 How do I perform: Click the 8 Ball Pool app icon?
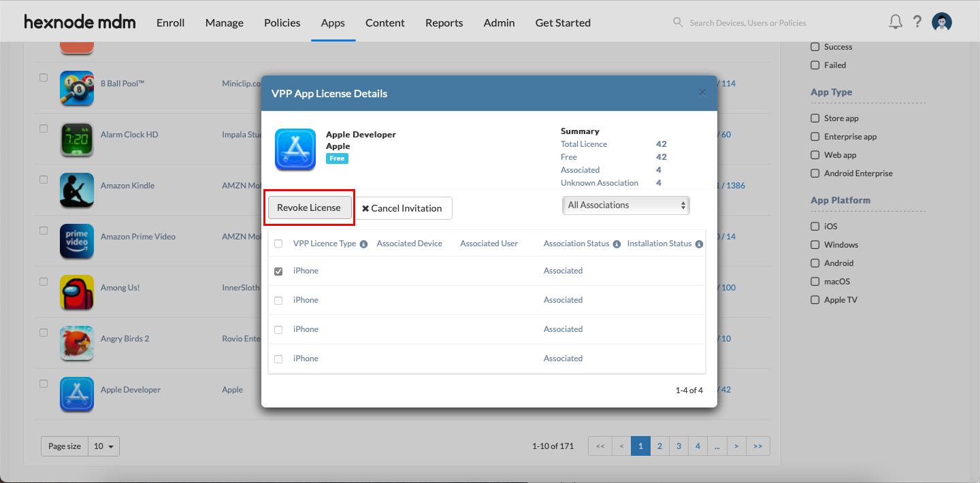pyautogui.click(x=77, y=88)
